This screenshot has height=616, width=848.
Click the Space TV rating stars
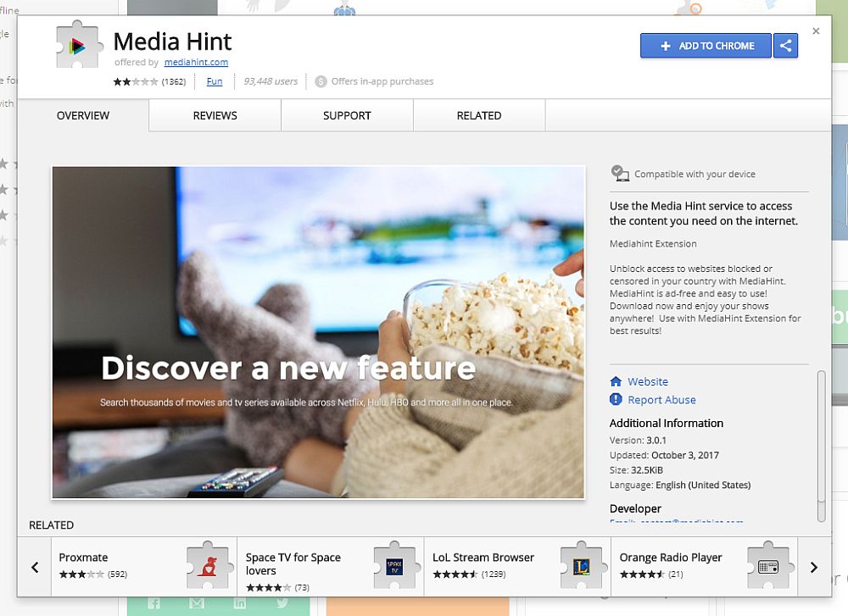pos(269,588)
